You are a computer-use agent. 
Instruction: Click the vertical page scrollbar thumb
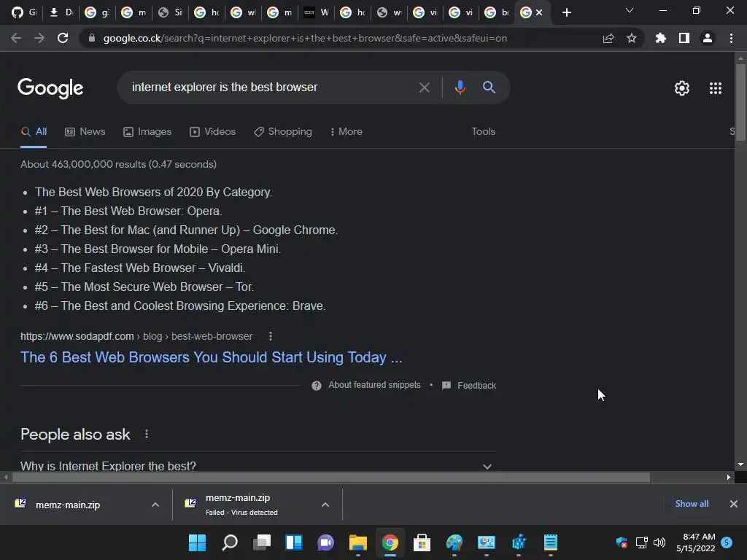click(x=740, y=102)
